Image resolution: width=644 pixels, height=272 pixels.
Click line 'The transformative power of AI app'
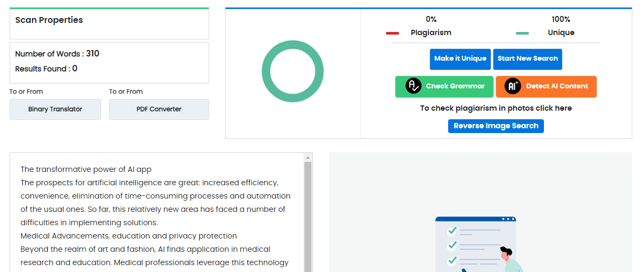pos(86,169)
